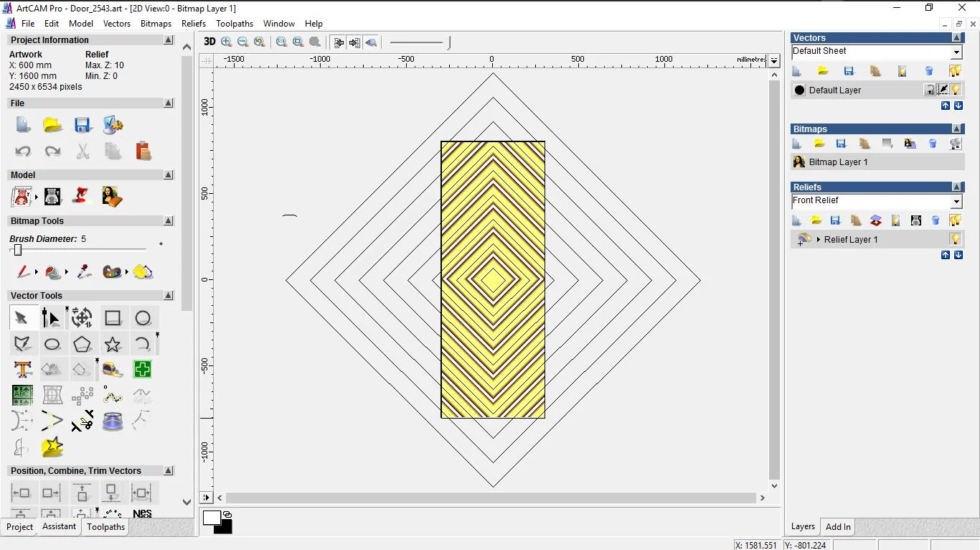Click the Measure tape tool icon
Image resolution: width=980 pixels, height=550 pixels.
click(113, 370)
